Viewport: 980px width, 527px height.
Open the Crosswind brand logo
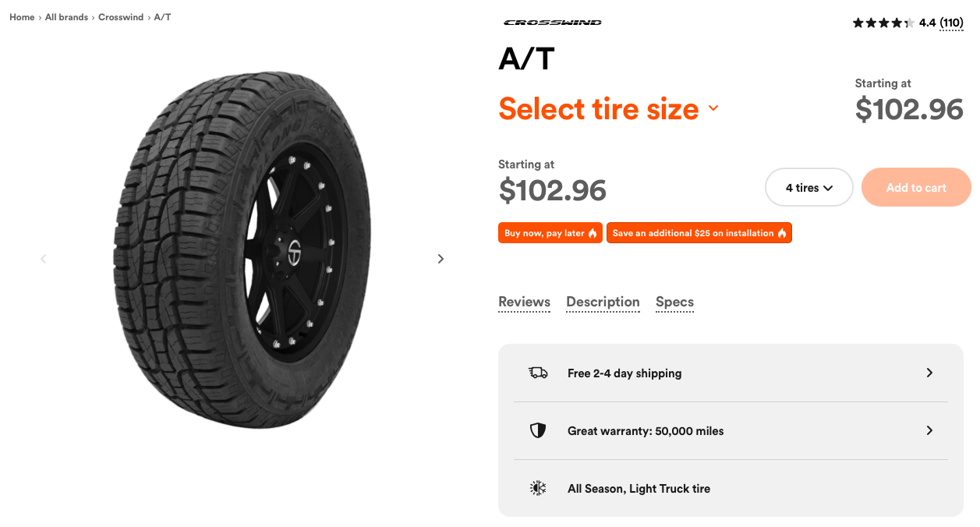click(x=552, y=23)
